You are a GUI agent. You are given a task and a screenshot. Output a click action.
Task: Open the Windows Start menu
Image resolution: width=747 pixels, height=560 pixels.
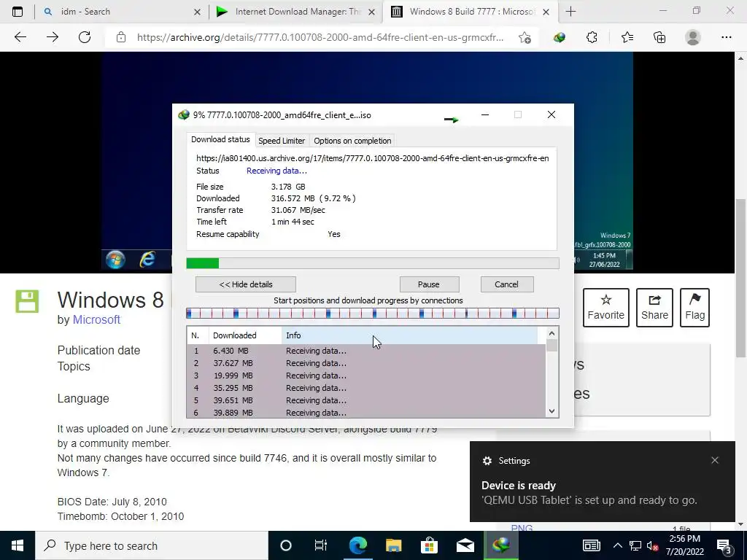click(18, 545)
